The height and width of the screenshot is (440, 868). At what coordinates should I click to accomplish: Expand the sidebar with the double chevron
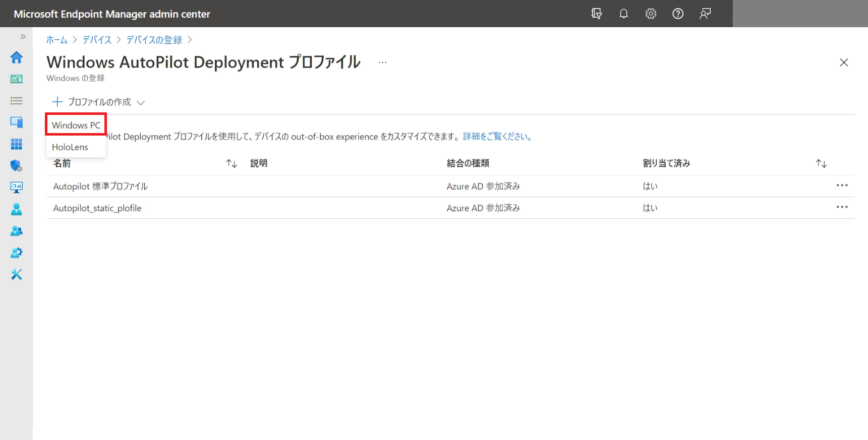tap(23, 36)
